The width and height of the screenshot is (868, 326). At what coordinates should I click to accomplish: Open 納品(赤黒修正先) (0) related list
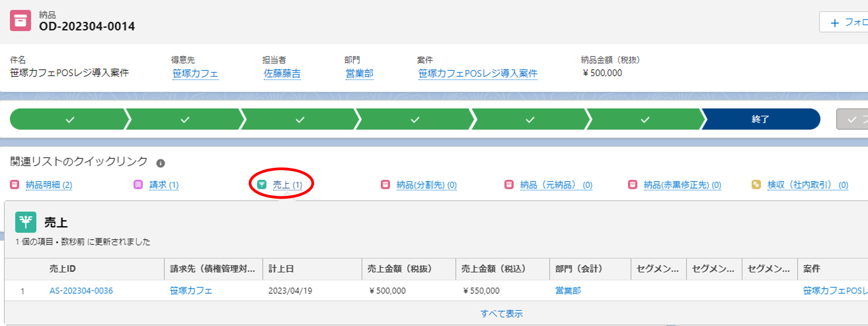point(682,185)
